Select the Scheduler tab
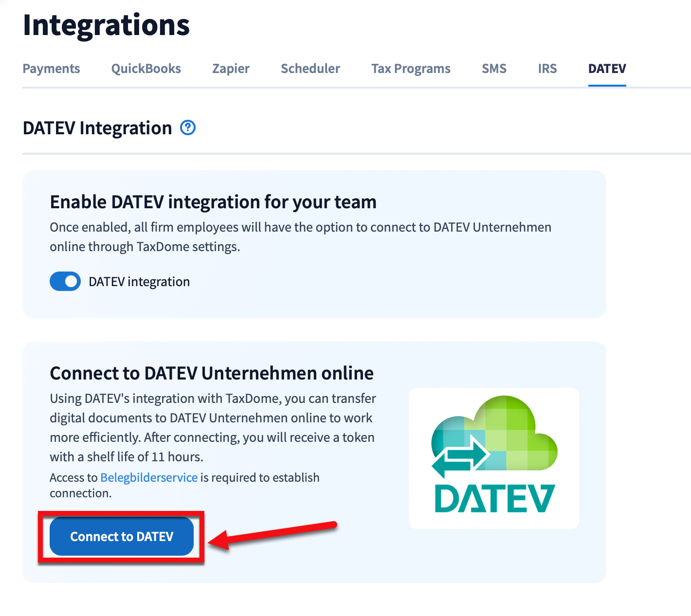691x616 pixels. tap(310, 69)
